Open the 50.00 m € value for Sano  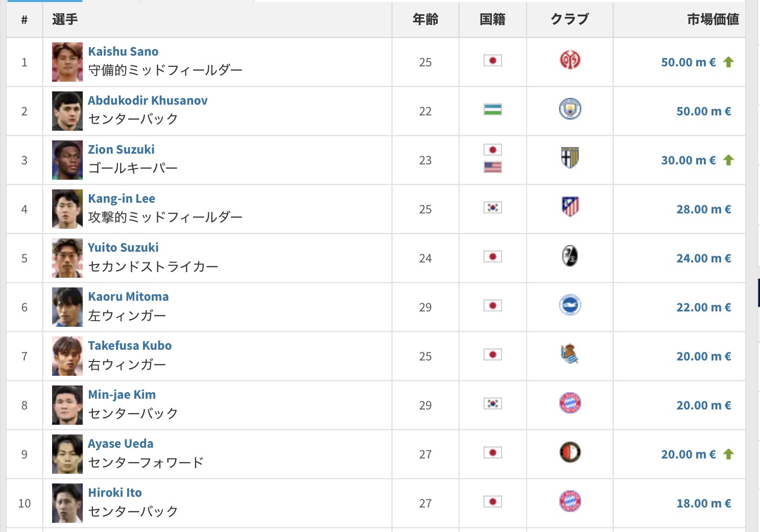pos(688,62)
